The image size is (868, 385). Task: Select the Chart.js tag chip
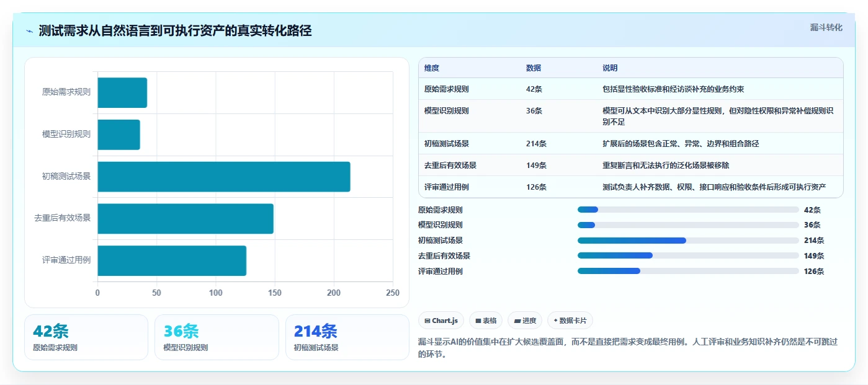point(442,321)
